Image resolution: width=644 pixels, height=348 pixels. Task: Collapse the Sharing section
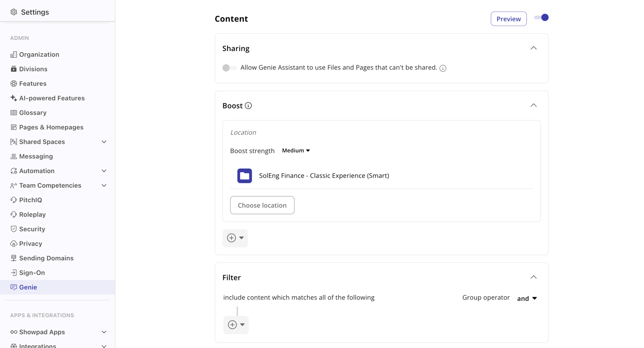pyautogui.click(x=533, y=48)
